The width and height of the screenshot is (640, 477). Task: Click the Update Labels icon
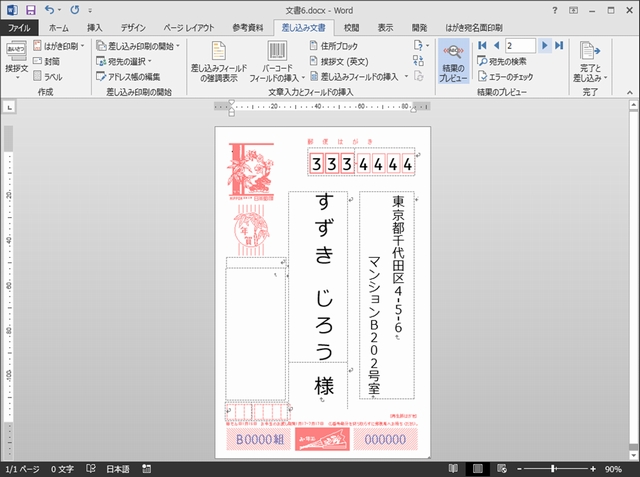[418, 76]
